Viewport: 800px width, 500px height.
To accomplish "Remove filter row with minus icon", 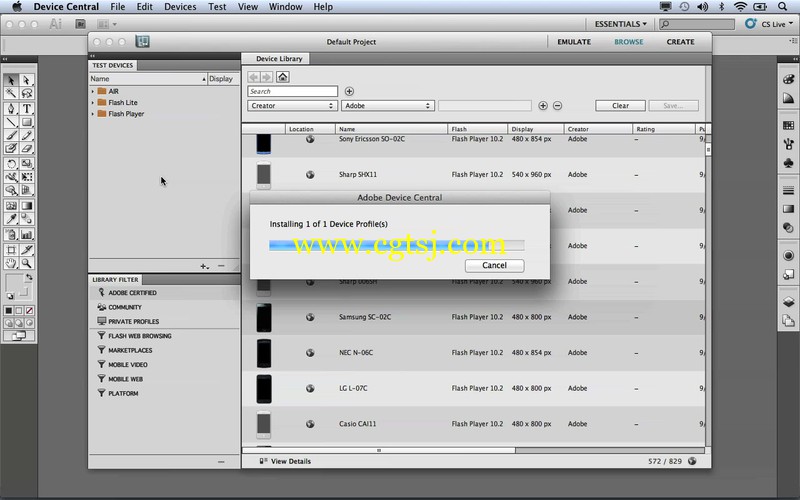I will (558, 106).
